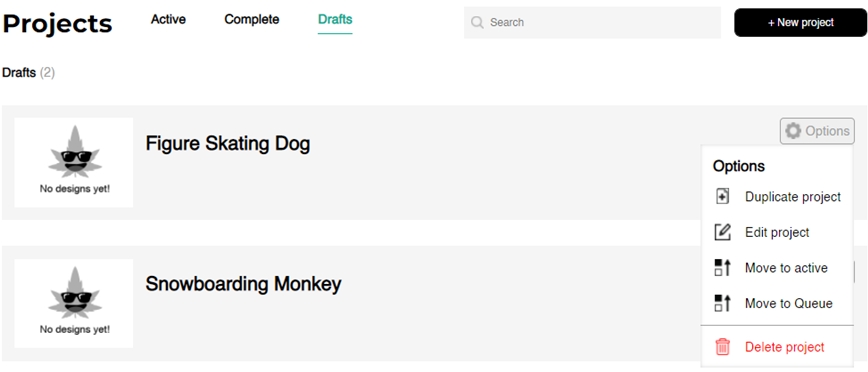Viewport: 868px width, 372px height.
Task: Click the red trash can icon
Action: [722, 347]
